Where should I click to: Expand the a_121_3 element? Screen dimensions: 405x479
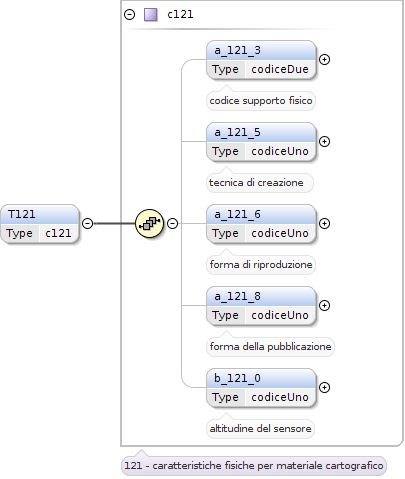click(324, 60)
